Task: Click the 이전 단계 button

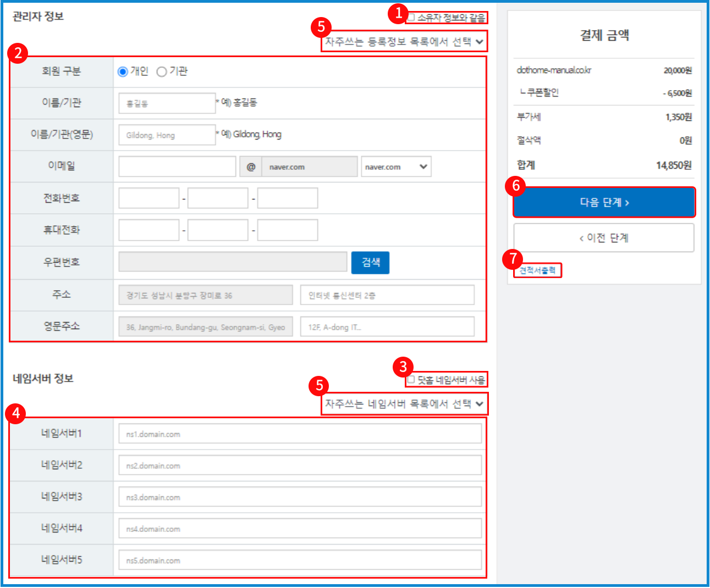Action: pos(604,238)
